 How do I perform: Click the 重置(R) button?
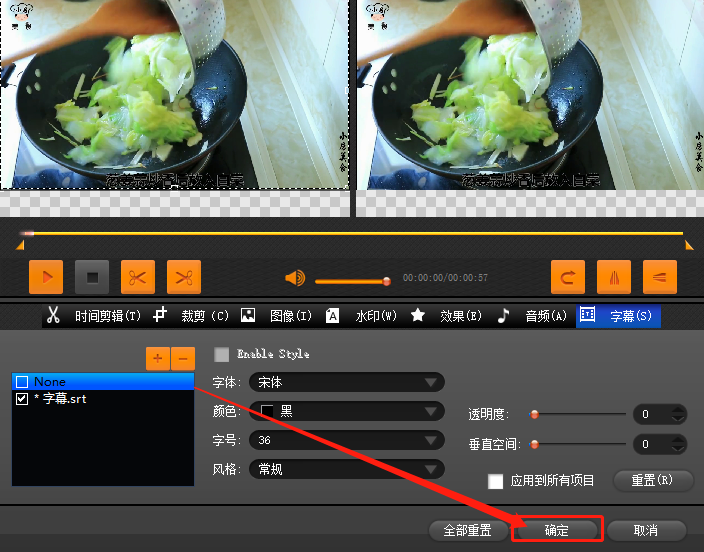tap(652, 481)
